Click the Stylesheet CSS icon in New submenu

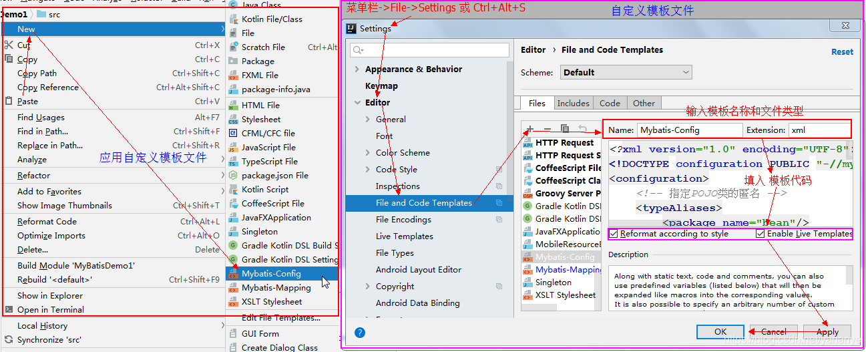(x=233, y=119)
